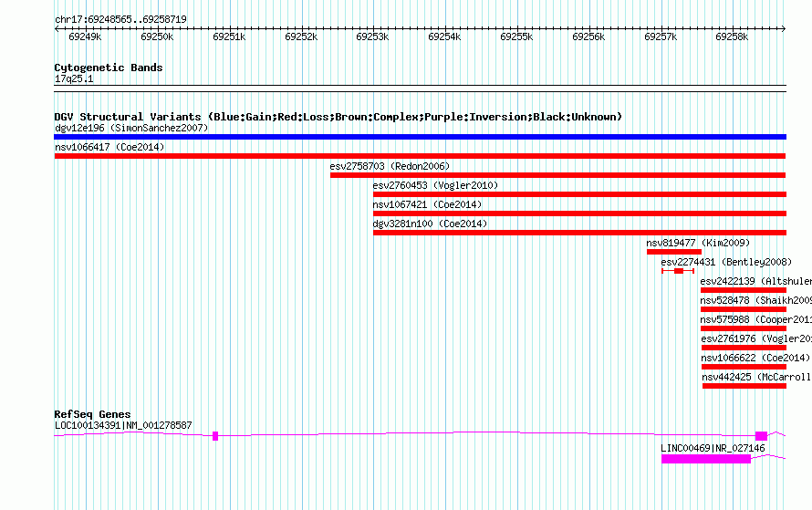
Task: Click the red bar under nsv1066622
Action: point(744,367)
